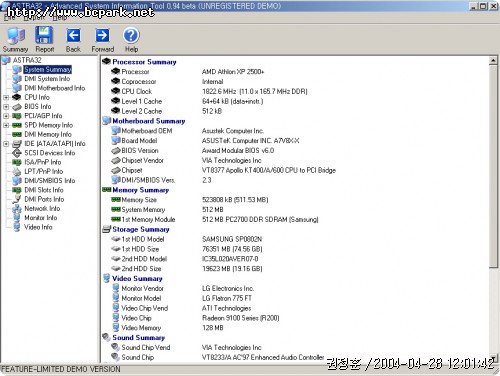This screenshot has height=376, width=500.
Task: Click the ASTRA32 root tree node
Action: click(x=27, y=60)
